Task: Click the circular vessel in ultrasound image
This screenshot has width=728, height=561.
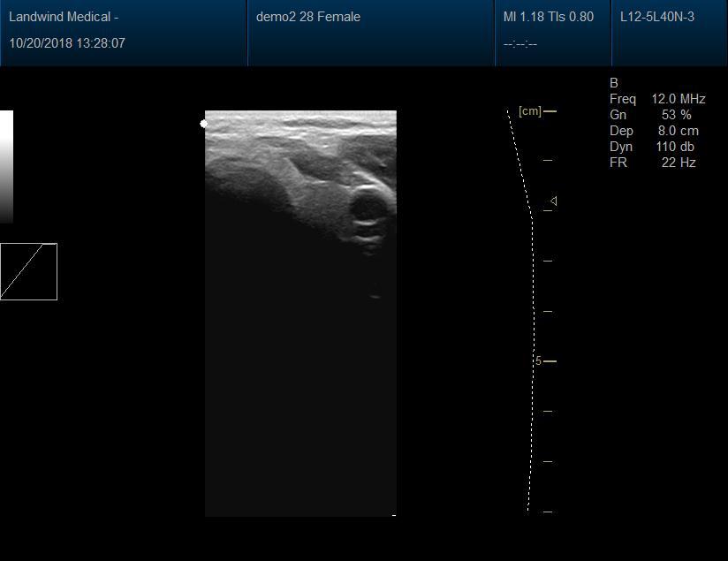Action: pyautogui.click(x=368, y=207)
